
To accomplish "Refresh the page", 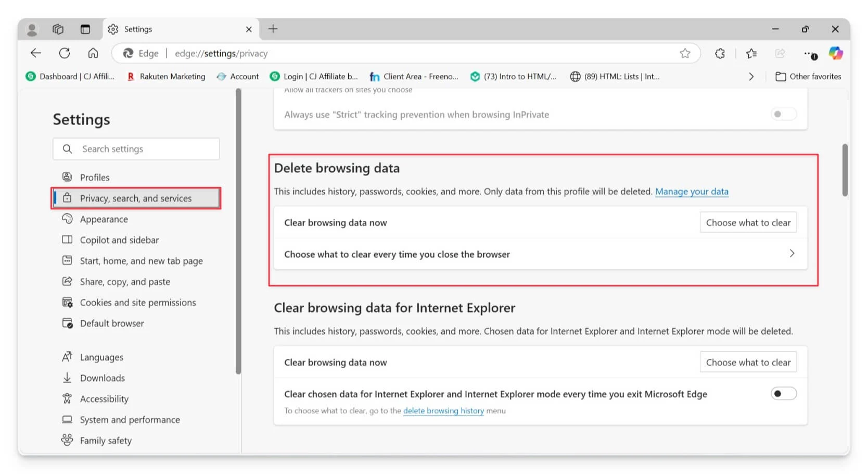I will (x=65, y=53).
